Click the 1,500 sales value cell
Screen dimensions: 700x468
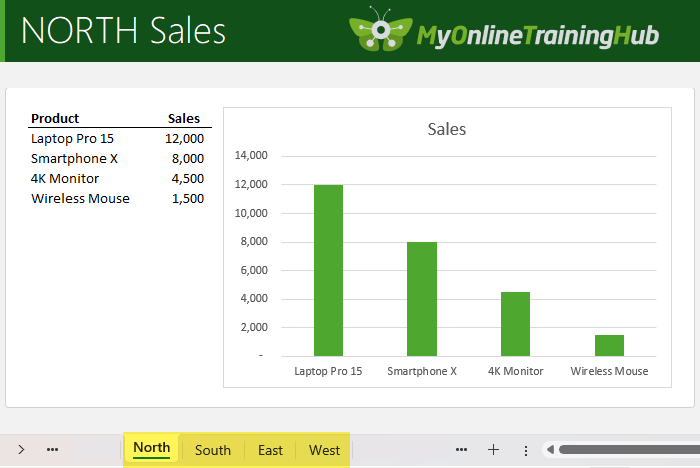coord(188,198)
